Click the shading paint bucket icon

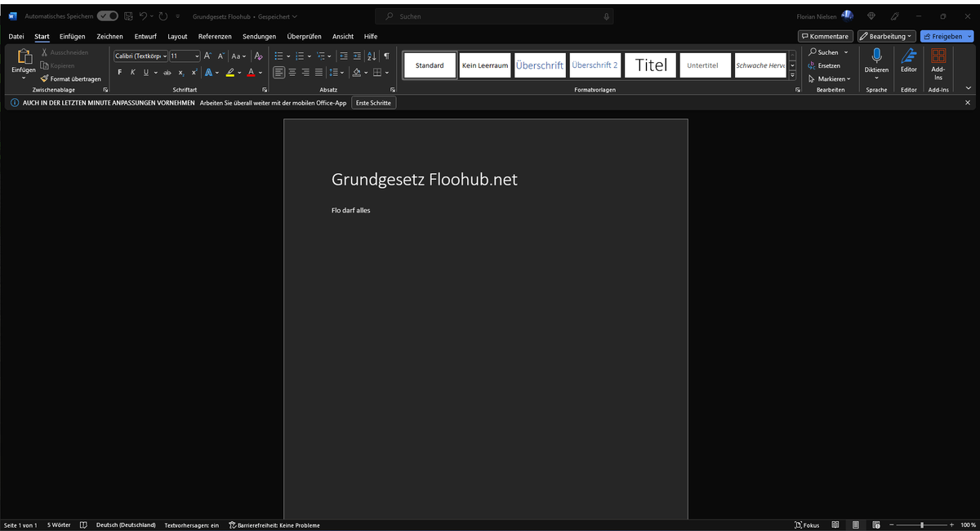click(356, 72)
